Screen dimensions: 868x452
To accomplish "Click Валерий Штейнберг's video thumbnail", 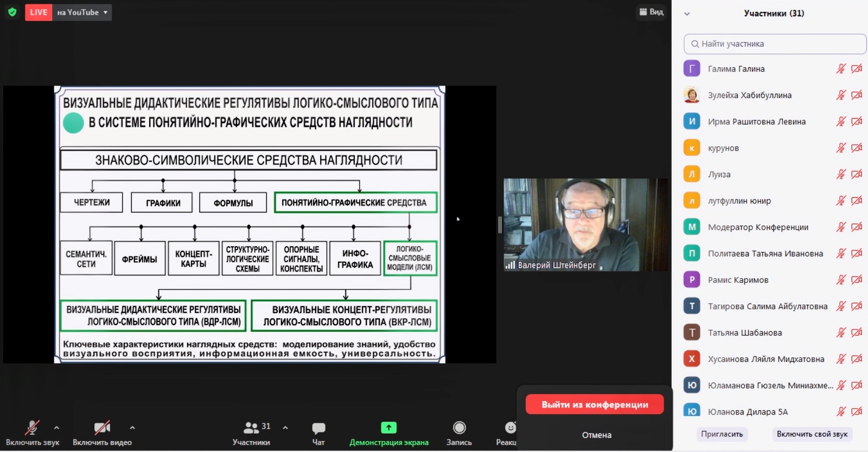I will [x=585, y=224].
